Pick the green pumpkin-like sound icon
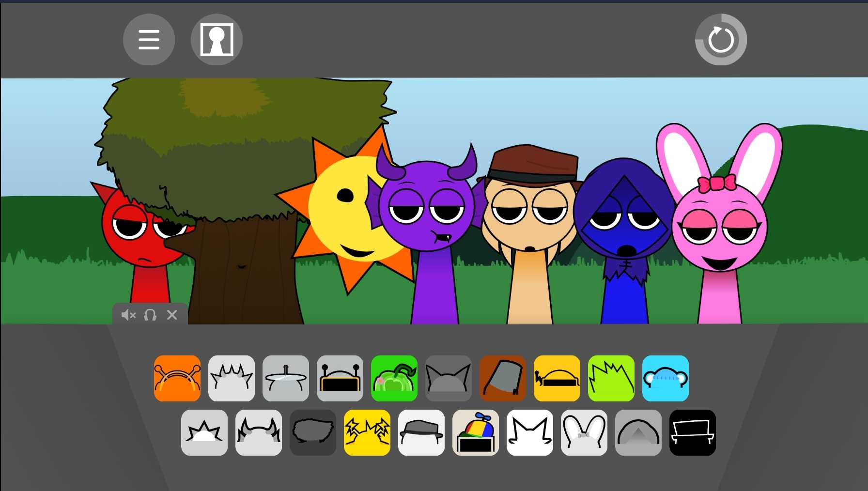868x491 pixels. [x=394, y=379]
